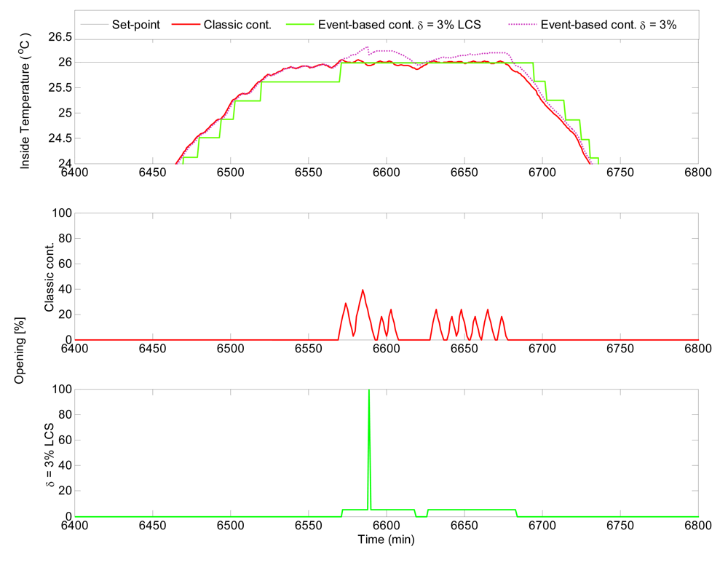Click the 6400 tick under the δ = 3% LCS plot

click(75, 526)
